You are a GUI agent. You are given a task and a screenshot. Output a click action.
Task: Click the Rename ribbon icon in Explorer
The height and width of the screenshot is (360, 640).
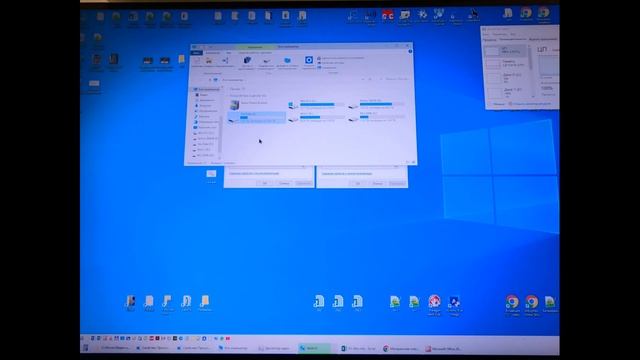pyautogui.click(x=225, y=62)
